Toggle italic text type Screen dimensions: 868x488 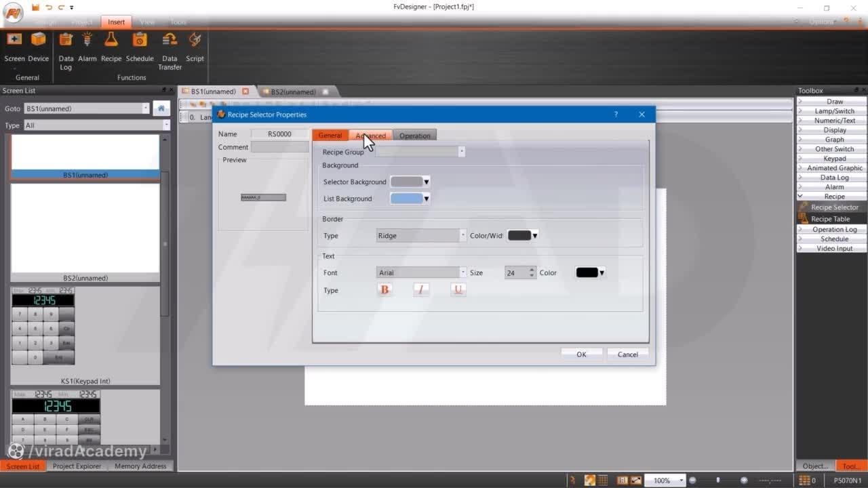click(x=421, y=290)
